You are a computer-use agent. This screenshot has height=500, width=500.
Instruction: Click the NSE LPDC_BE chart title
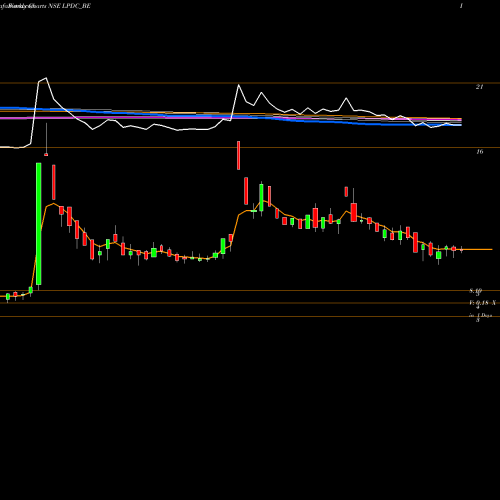coord(69,6)
